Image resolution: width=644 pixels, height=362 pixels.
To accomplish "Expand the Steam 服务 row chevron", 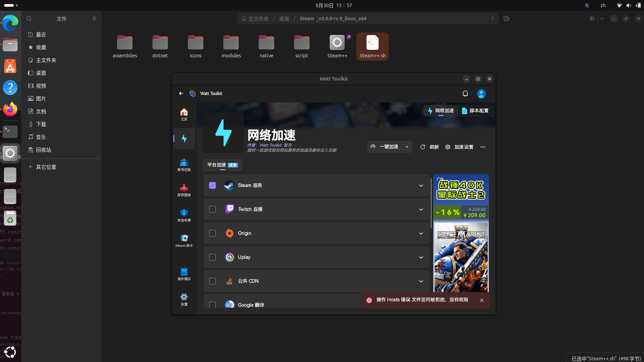I will point(421,185).
